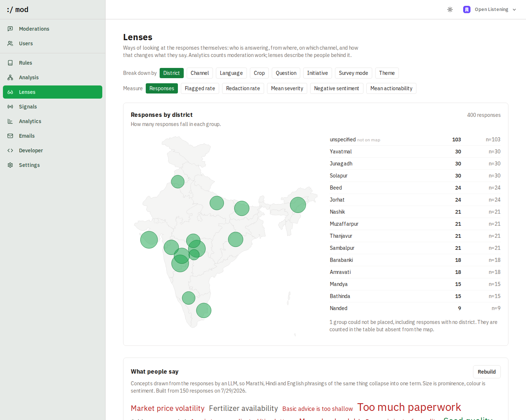Screen dimensions: 526x420
Task: Click the Thanjavur bubble in Tamil Nadu
Action: 204,310
